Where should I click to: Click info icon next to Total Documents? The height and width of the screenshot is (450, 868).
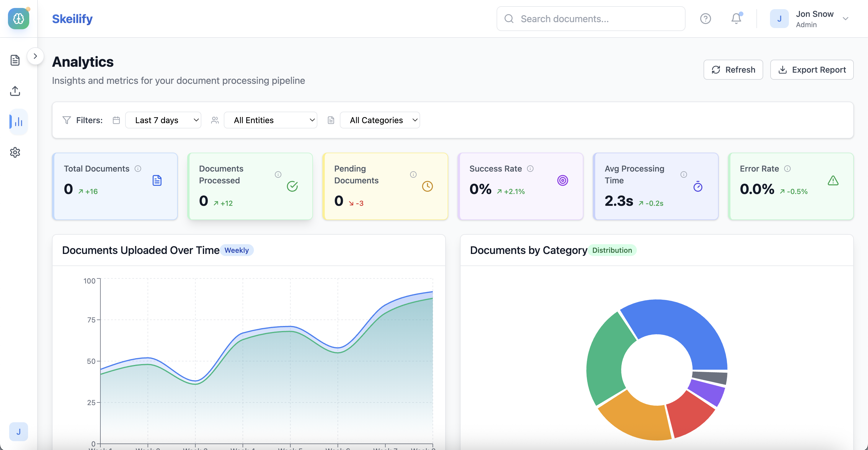coord(138,169)
